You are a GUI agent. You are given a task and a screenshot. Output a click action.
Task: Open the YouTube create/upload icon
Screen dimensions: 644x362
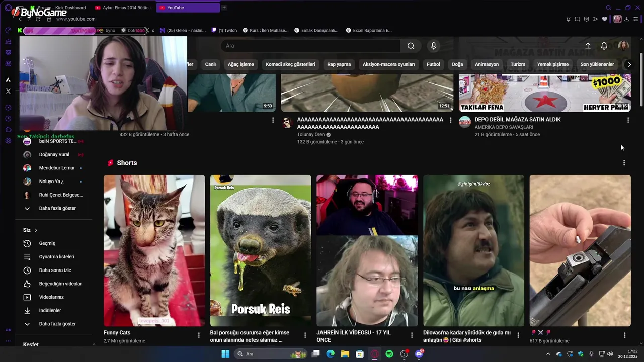click(588, 46)
